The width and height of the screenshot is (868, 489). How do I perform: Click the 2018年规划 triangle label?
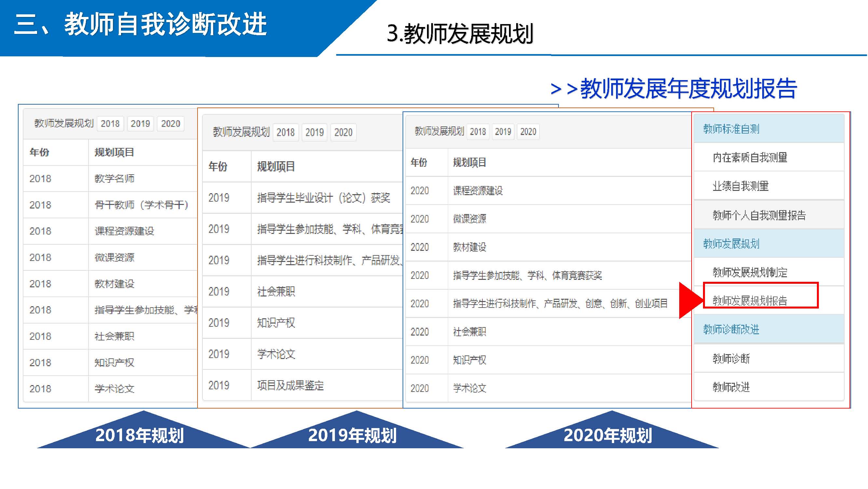[x=140, y=435]
